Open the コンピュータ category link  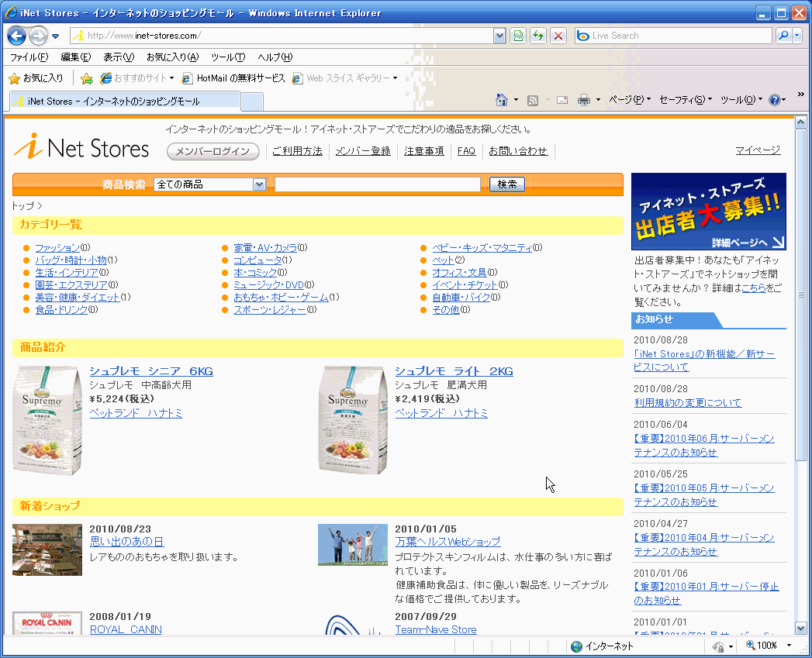(257, 260)
